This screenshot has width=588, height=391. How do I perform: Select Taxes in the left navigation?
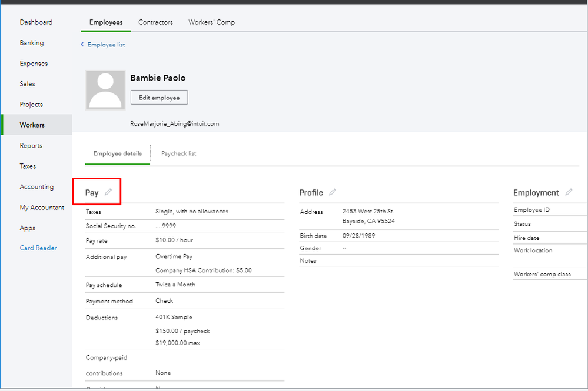coord(28,166)
